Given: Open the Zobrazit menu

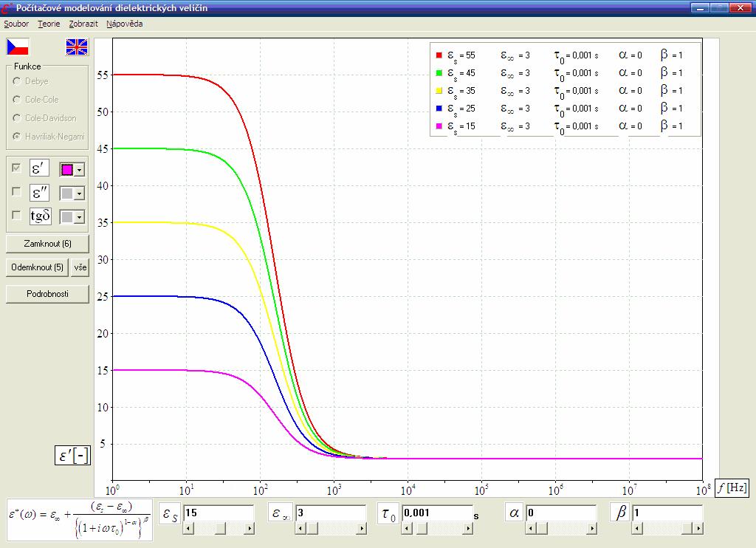Looking at the screenshot, I should tap(83, 24).
